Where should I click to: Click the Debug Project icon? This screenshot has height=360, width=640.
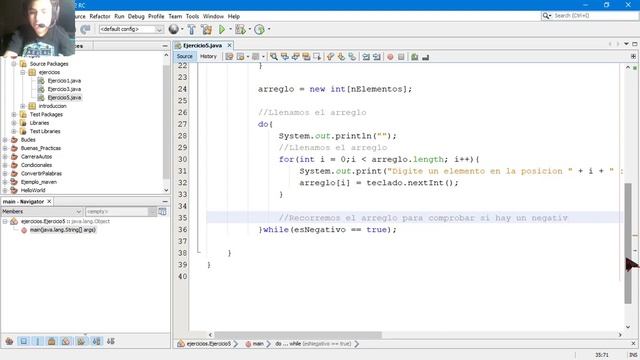[x=240, y=29]
